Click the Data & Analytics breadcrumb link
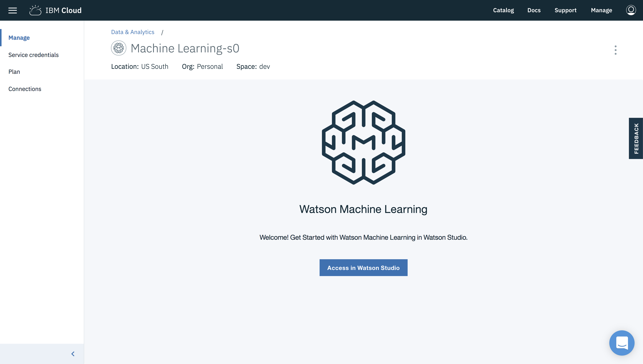643x364 pixels. tap(132, 32)
